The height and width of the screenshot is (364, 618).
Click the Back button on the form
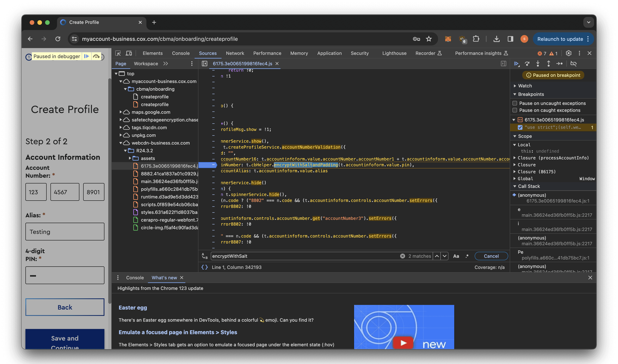click(x=65, y=307)
